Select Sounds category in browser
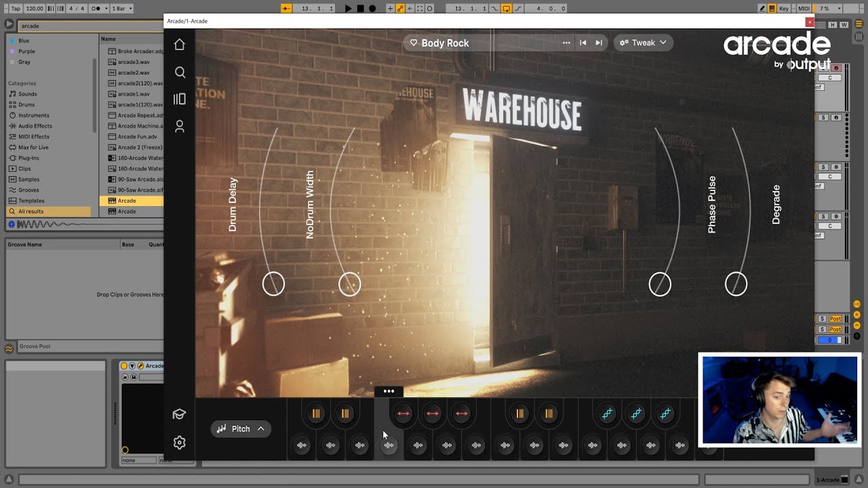The width and height of the screenshot is (868, 488). (x=28, y=94)
